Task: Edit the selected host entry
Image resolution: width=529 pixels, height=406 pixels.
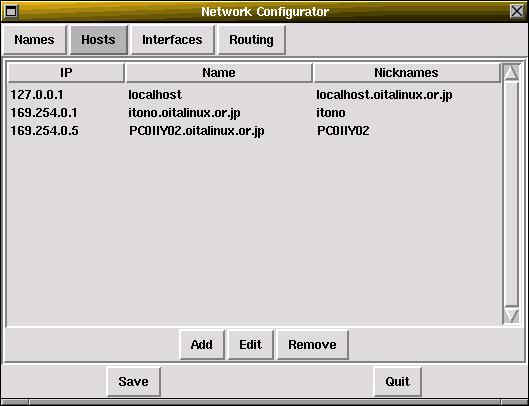Action: click(x=251, y=345)
